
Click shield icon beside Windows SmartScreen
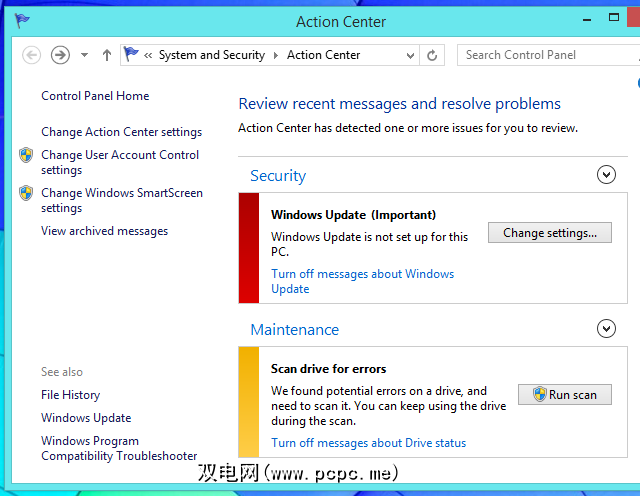[26, 193]
